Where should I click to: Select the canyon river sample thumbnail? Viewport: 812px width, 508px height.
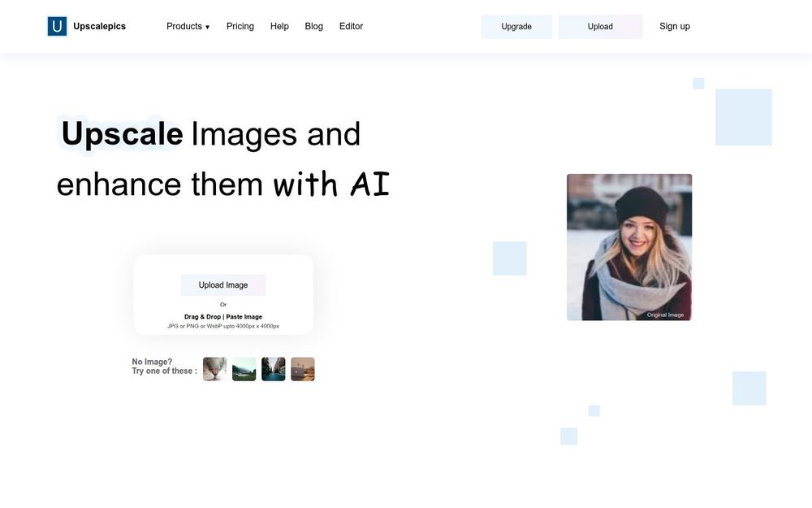(x=273, y=368)
